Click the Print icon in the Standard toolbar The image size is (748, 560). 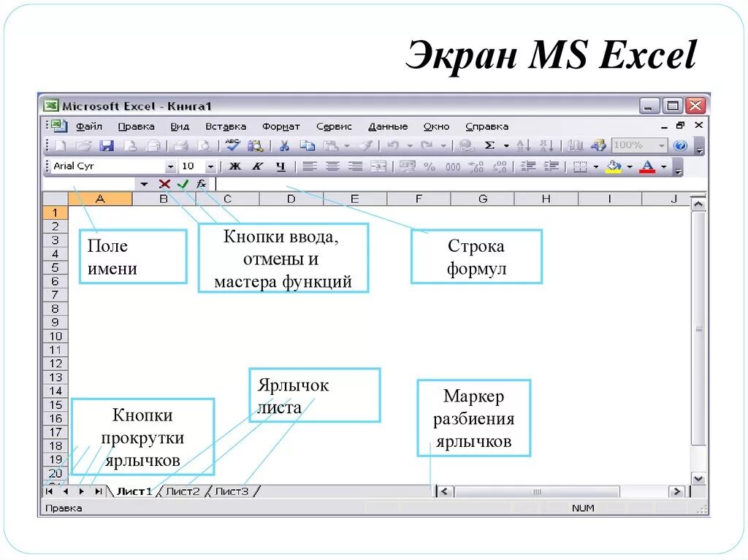(181, 145)
